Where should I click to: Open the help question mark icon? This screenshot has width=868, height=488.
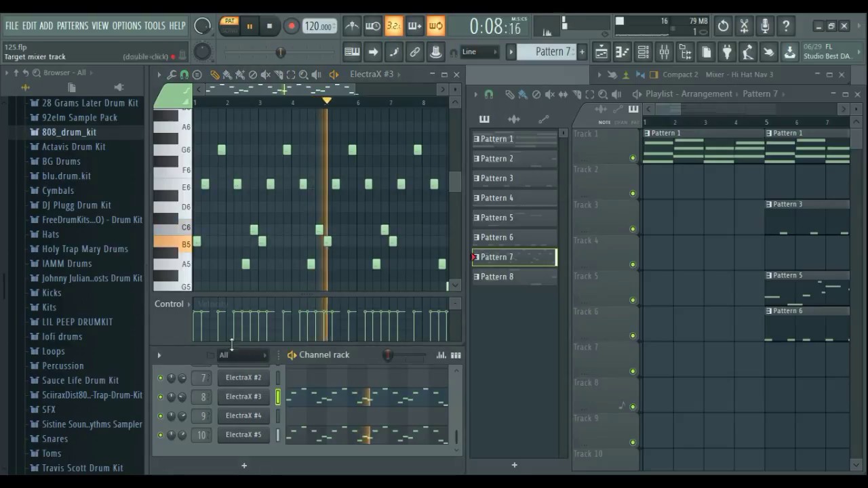click(x=786, y=26)
